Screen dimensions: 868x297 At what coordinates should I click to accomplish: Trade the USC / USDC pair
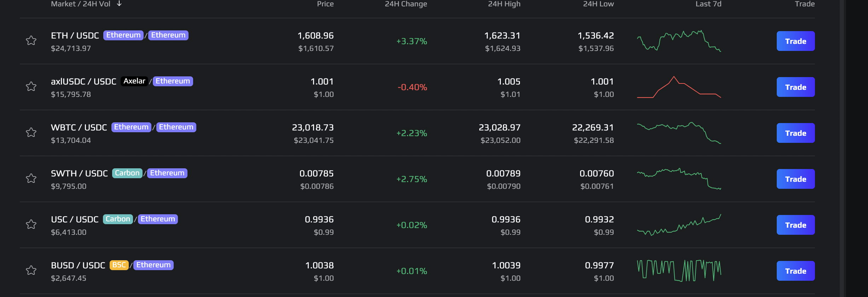click(795, 225)
